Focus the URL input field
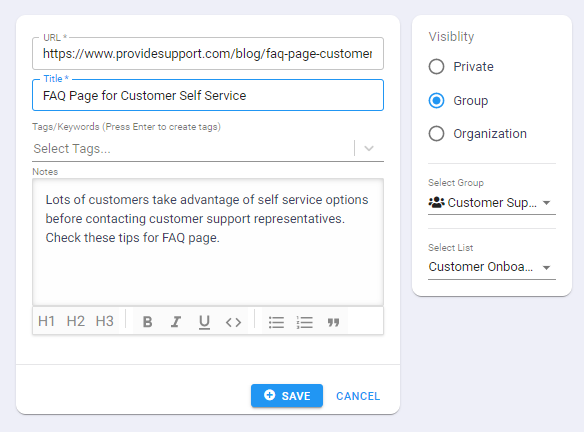 208,54
